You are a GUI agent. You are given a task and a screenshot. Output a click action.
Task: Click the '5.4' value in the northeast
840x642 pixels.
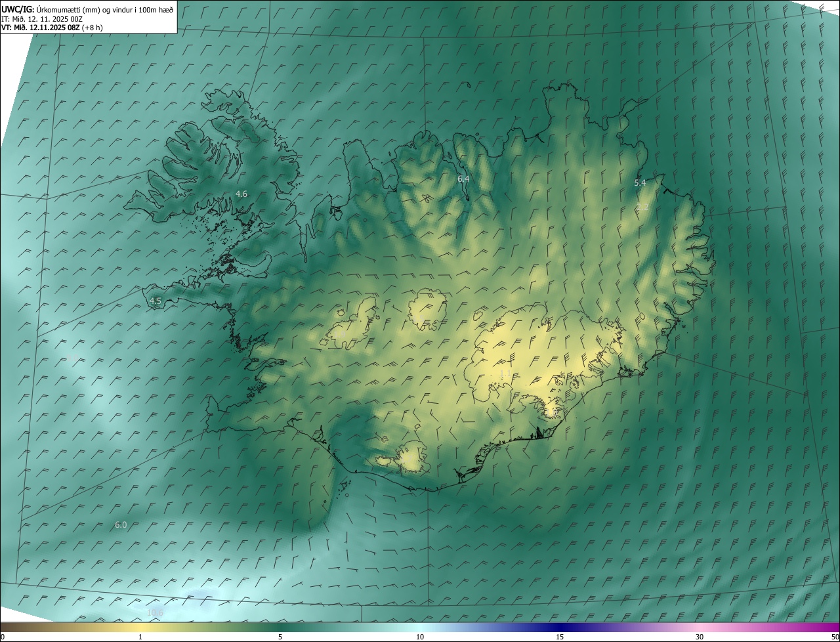coord(640,182)
